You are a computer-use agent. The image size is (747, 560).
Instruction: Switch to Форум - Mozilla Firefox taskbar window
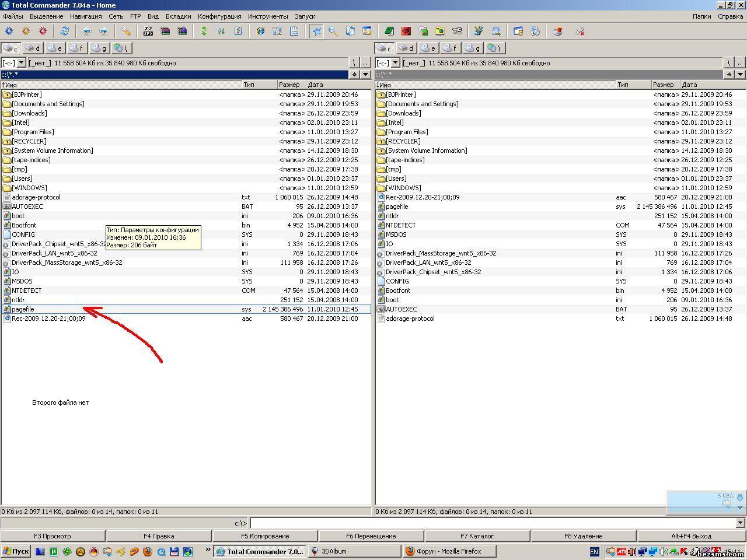(x=449, y=551)
